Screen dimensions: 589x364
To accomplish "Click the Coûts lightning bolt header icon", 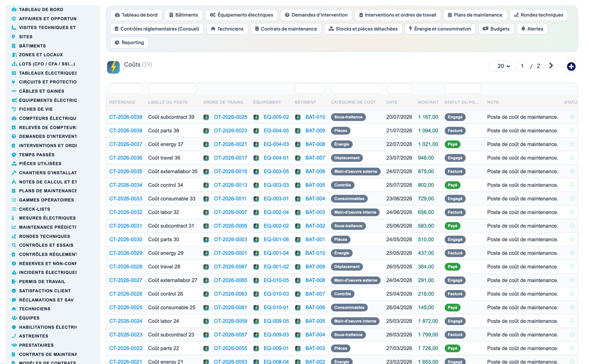I will 113,67.
